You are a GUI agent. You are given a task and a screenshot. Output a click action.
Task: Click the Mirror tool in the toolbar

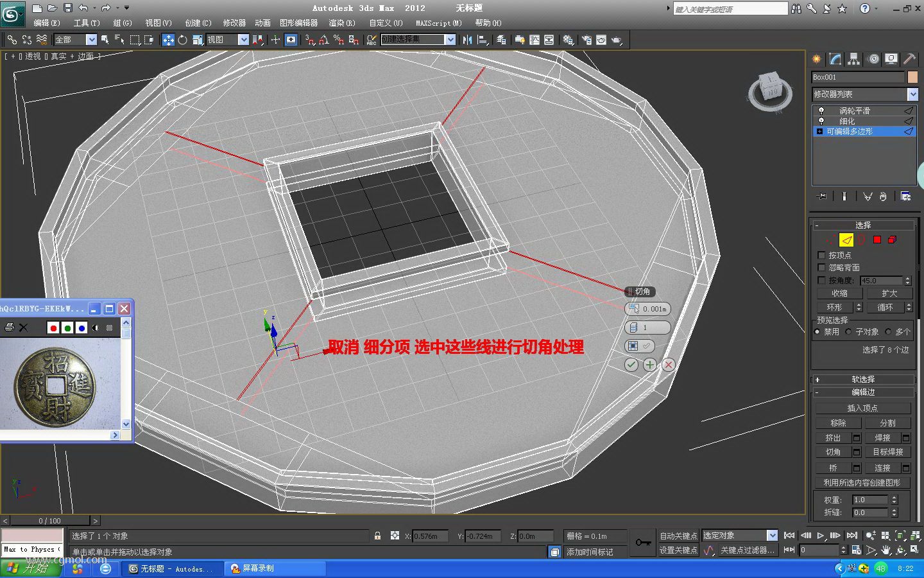coord(467,40)
